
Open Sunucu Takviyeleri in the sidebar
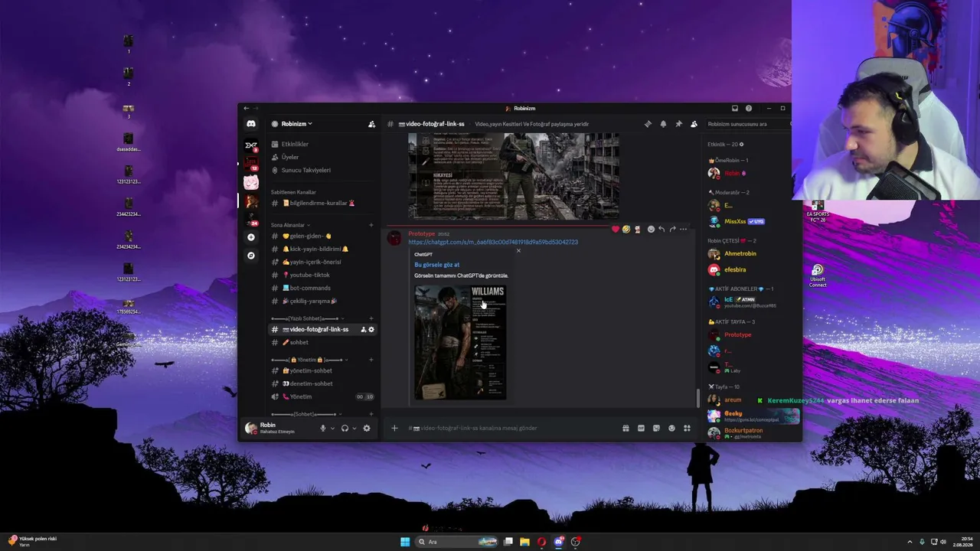coord(322,170)
